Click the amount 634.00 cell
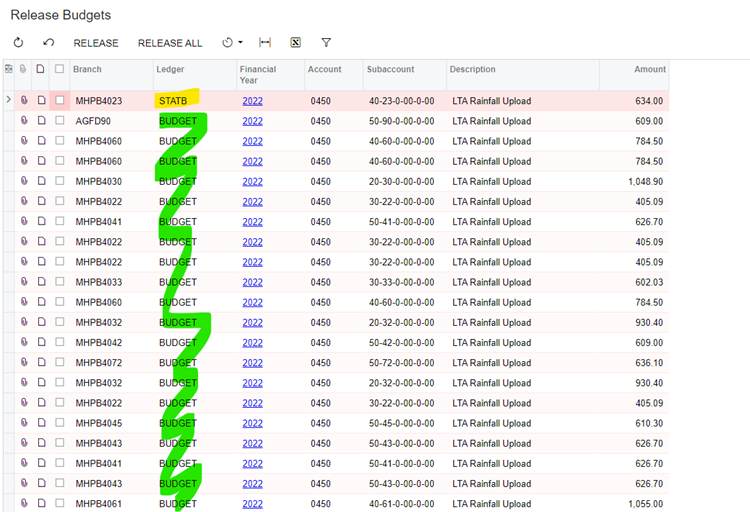The width and height of the screenshot is (750, 512). pos(649,101)
